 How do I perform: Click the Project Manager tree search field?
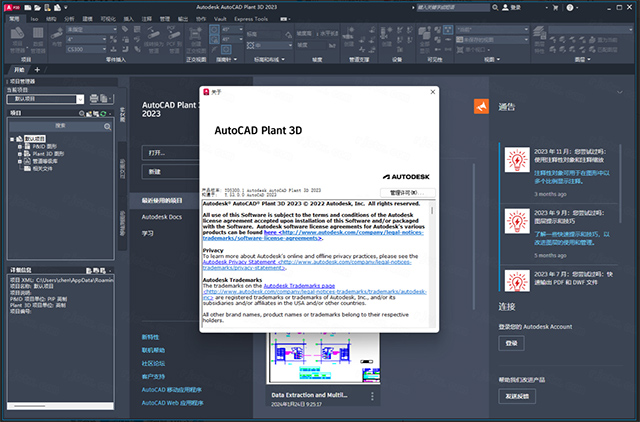tap(60, 126)
